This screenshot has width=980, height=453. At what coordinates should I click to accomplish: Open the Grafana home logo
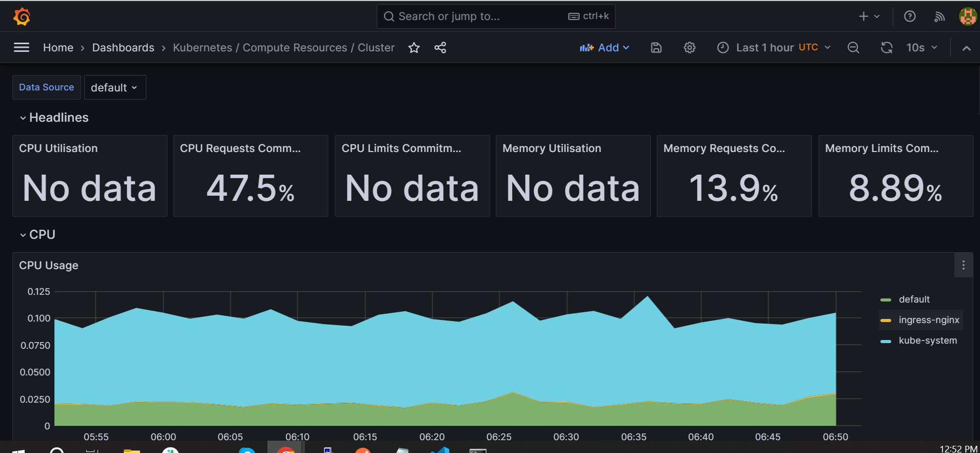(22, 16)
